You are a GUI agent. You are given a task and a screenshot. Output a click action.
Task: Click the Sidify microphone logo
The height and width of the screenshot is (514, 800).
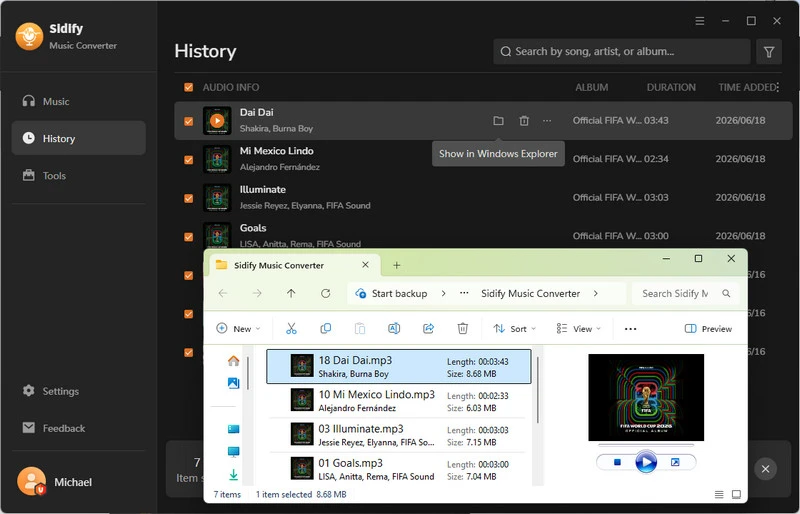click(x=29, y=36)
